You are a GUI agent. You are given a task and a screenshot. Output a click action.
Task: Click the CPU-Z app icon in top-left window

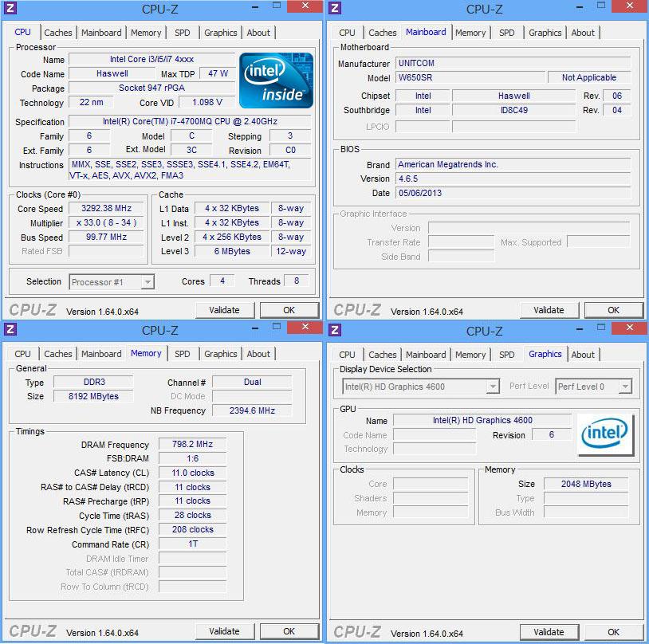point(10,8)
